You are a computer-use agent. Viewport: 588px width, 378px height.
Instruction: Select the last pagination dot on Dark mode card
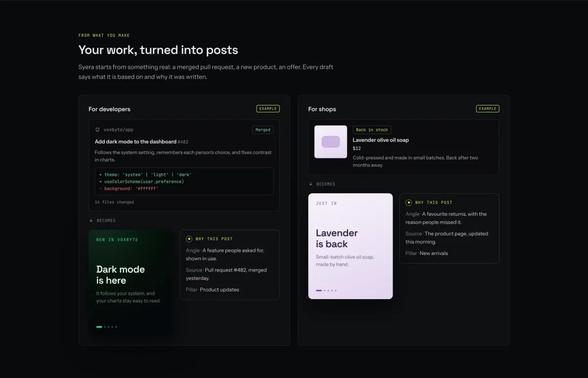[x=116, y=327]
